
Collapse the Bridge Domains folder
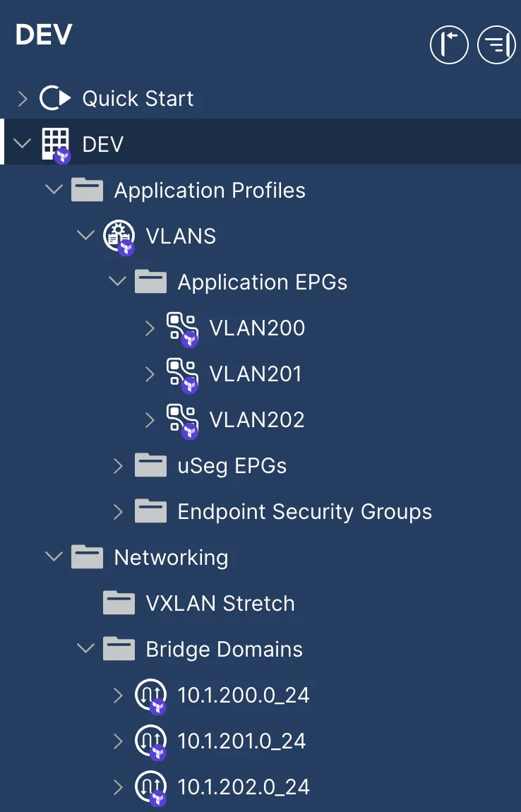[86, 649]
